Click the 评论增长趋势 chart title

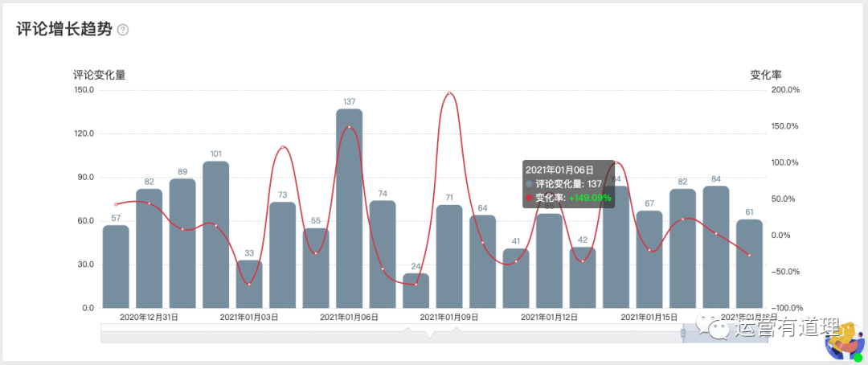click(x=63, y=30)
